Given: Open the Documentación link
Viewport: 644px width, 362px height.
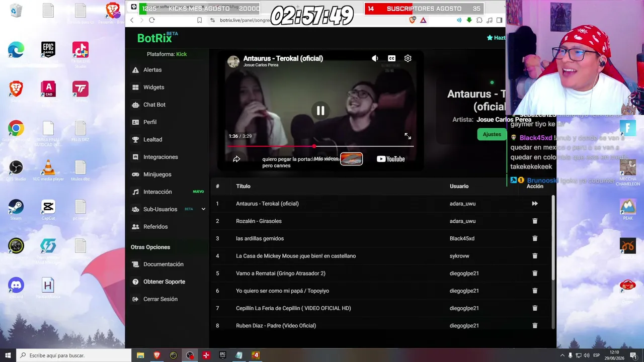Looking at the screenshot, I should coord(163,264).
